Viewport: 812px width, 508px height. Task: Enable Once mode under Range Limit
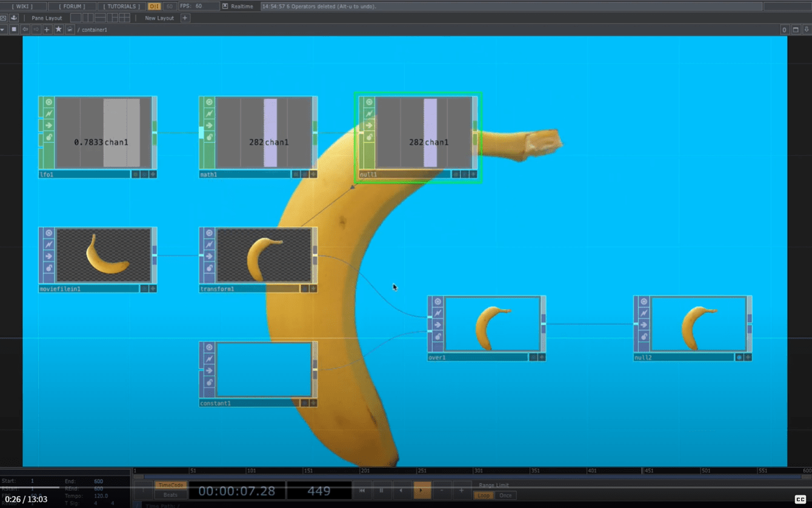[x=505, y=495]
